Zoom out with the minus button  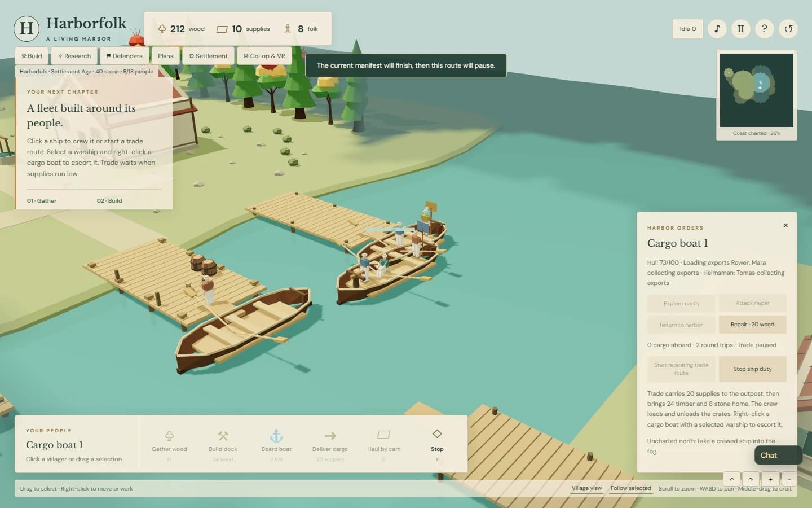(789, 479)
